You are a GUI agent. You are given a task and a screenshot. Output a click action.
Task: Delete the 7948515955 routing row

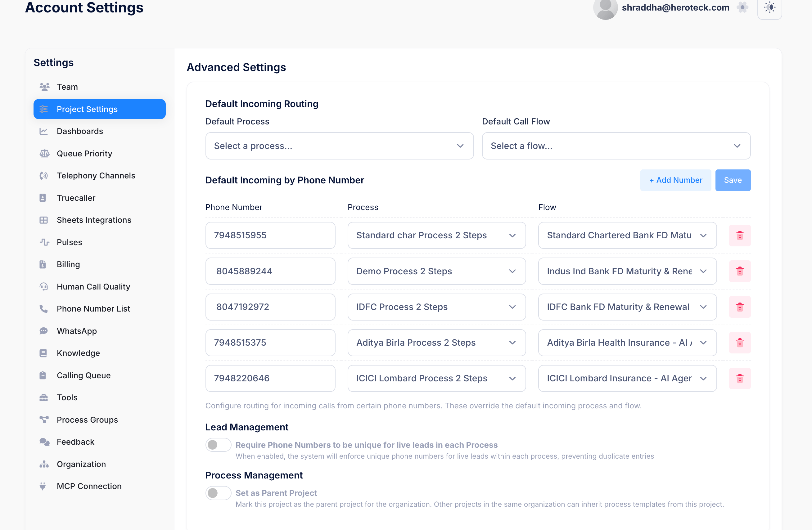740,235
